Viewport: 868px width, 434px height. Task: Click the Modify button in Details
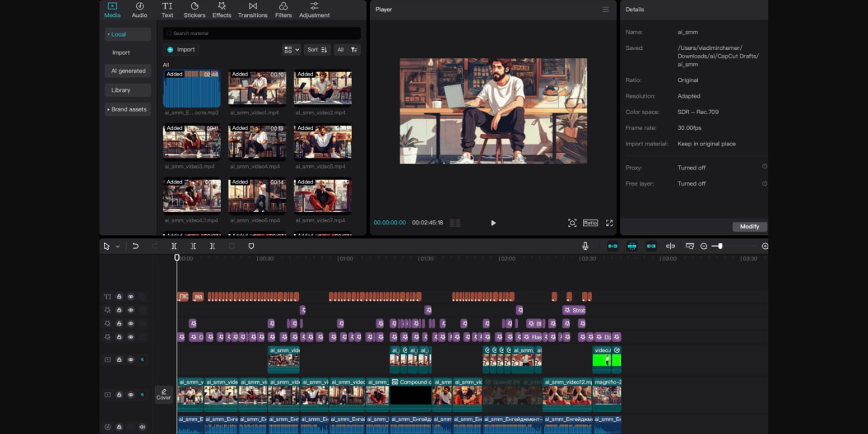(749, 226)
